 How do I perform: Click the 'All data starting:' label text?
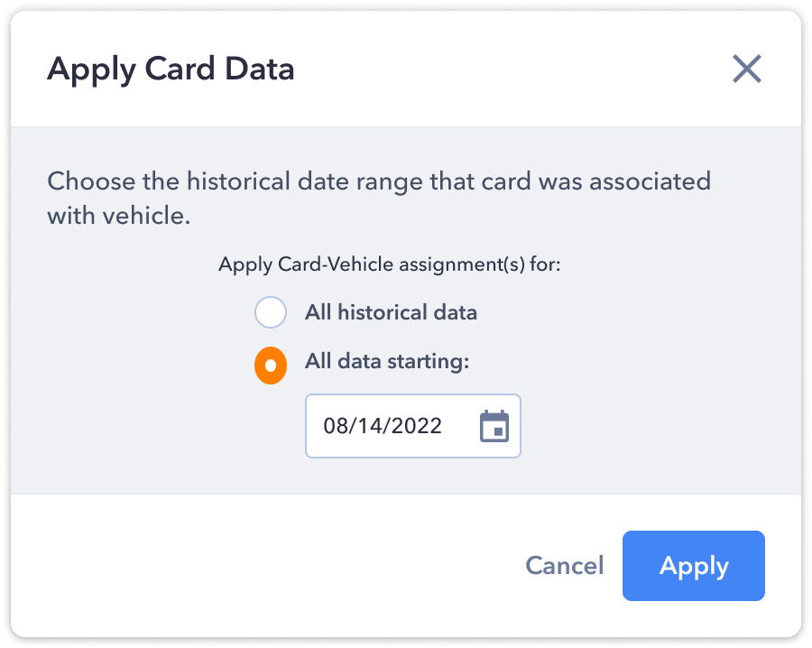387,361
